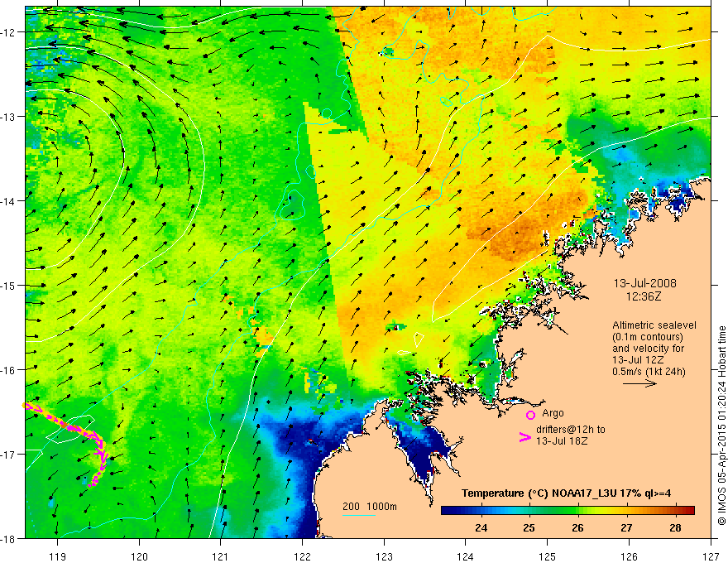This screenshot has width=728, height=563.
Task: Click the IMOS copyright text on right edge
Action: pos(721,426)
